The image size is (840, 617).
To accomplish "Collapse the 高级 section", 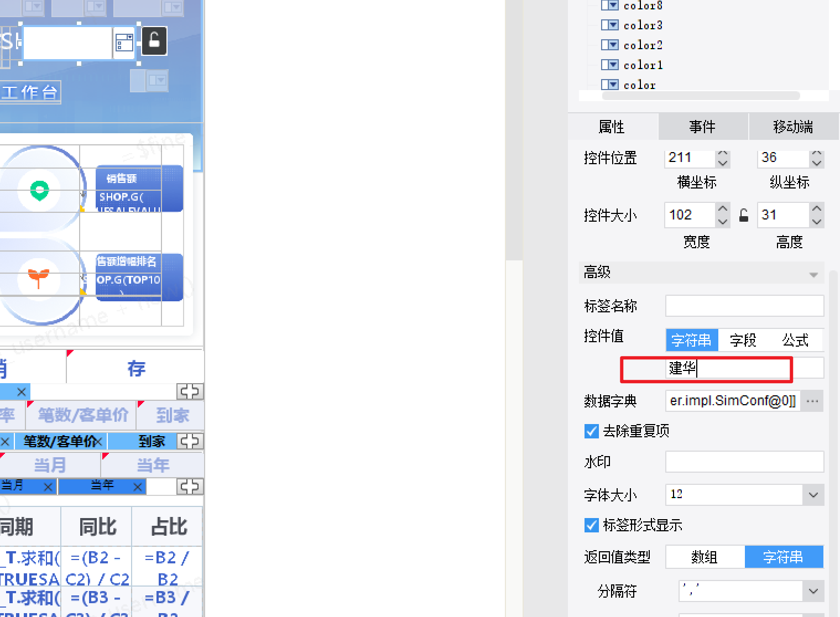I will point(813,274).
